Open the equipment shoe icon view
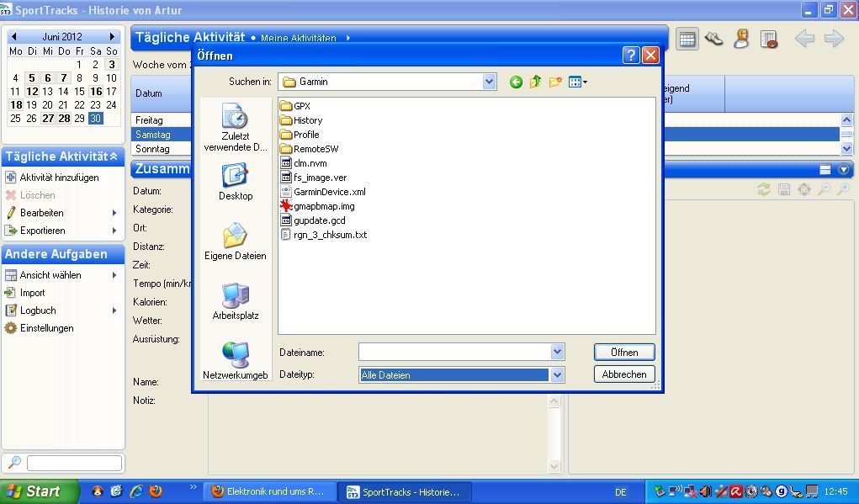Image resolution: width=859 pixels, height=504 pixels. (714, 40)
